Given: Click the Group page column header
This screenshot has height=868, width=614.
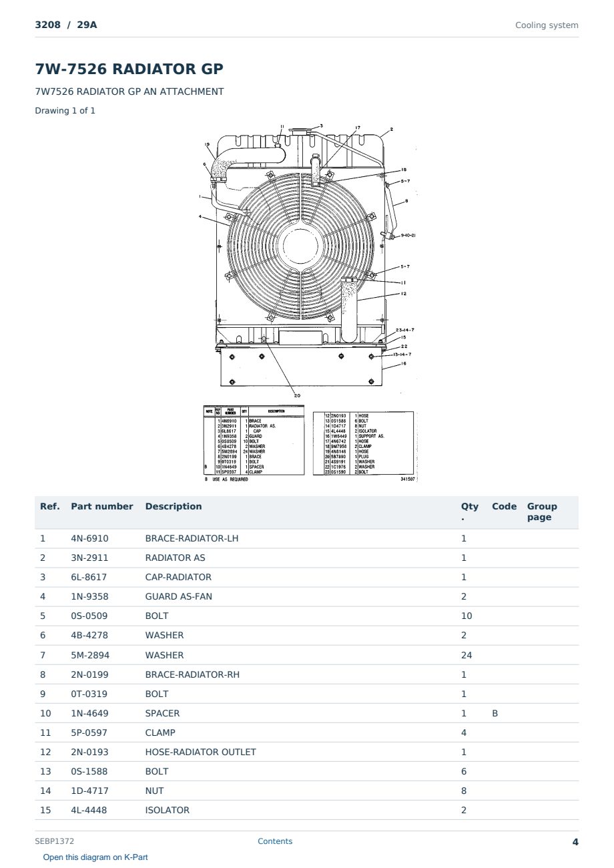Looking at the screenshot, I should pos(542,511).
